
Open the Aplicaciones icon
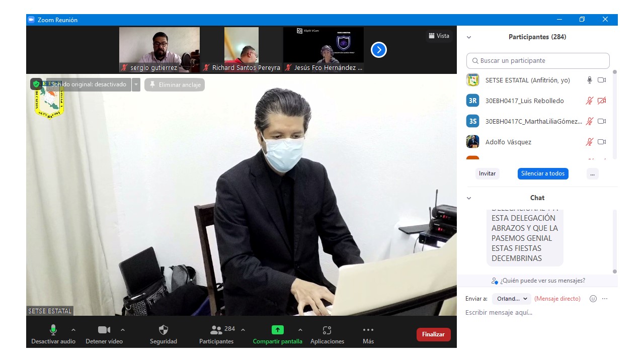tap(327, 330)
